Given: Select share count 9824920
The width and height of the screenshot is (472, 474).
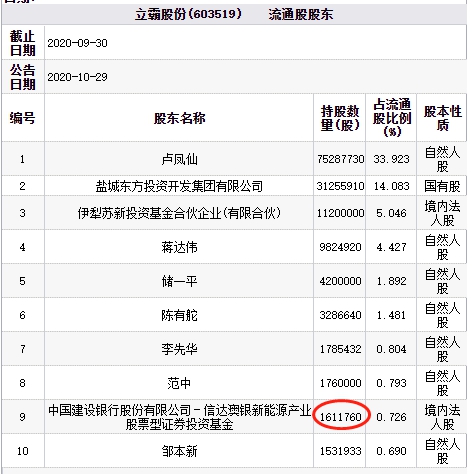Looking at the screenshot, I should point(340,247).
